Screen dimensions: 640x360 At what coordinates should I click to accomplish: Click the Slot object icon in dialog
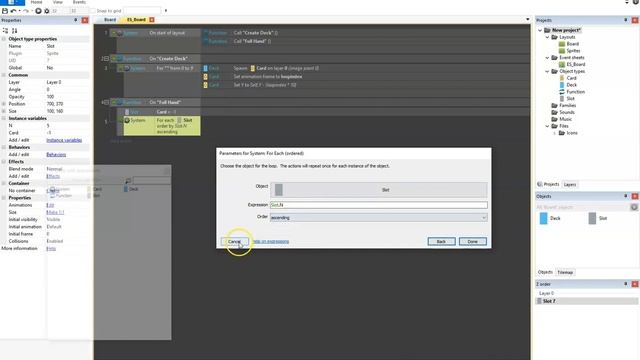pyautogui.click(x=279, y=190)
